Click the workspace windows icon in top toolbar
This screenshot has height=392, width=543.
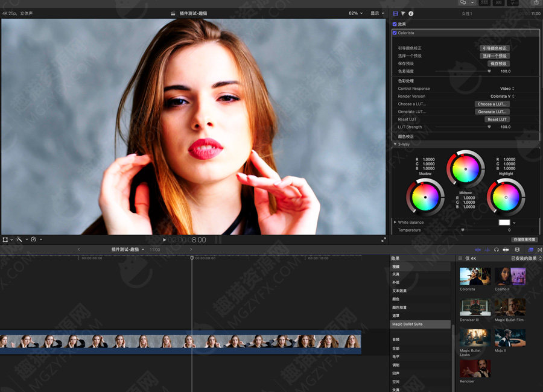[x=463, y=2]
